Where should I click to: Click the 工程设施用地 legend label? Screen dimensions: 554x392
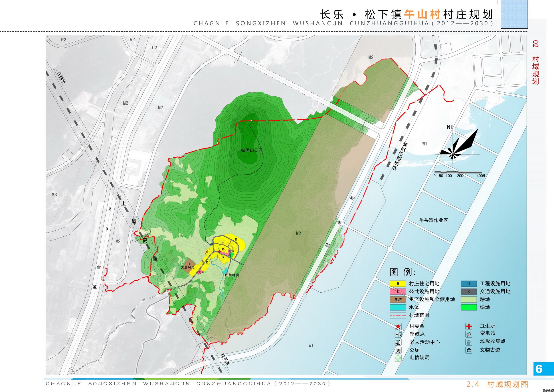click(x=495, y=284)
